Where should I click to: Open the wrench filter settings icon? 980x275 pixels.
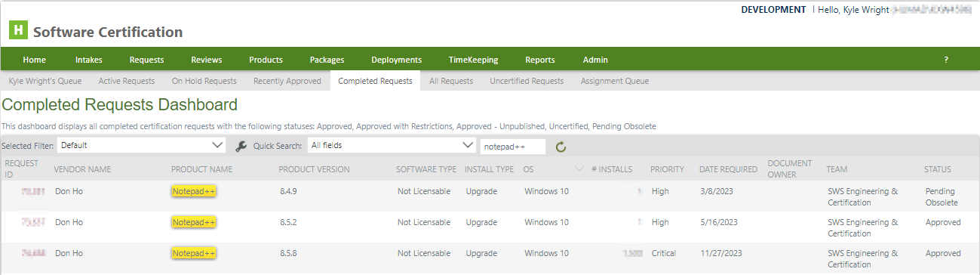coord(241,146)
